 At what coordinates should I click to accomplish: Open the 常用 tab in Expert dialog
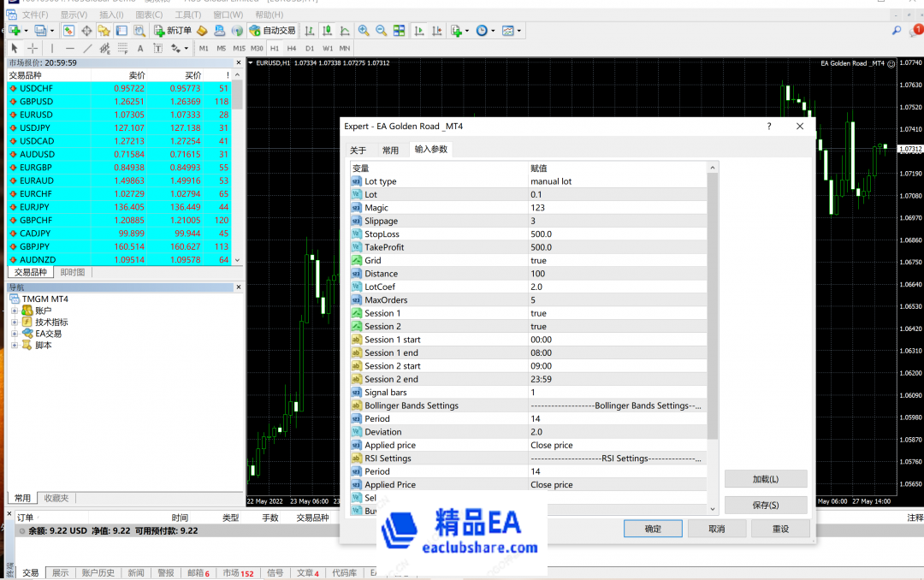coord(390,151)
